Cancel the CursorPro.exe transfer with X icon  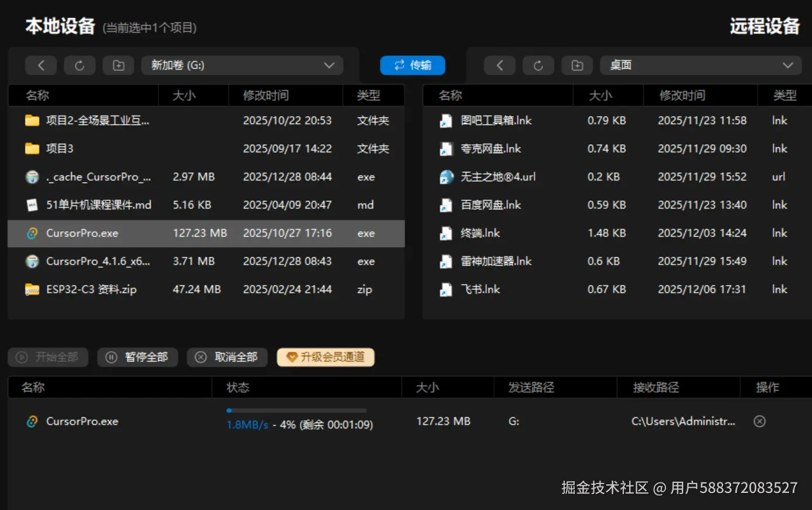coord(759,421)
